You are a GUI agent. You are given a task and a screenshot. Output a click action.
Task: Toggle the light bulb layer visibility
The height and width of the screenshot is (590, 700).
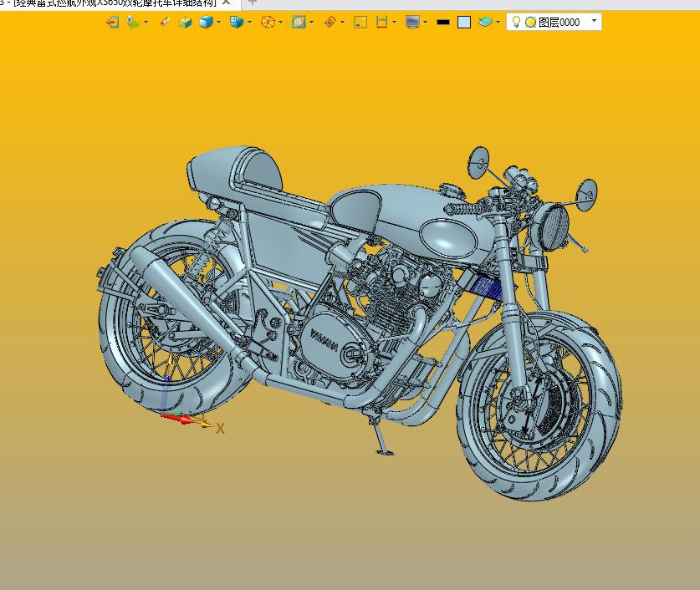(517, 23)
